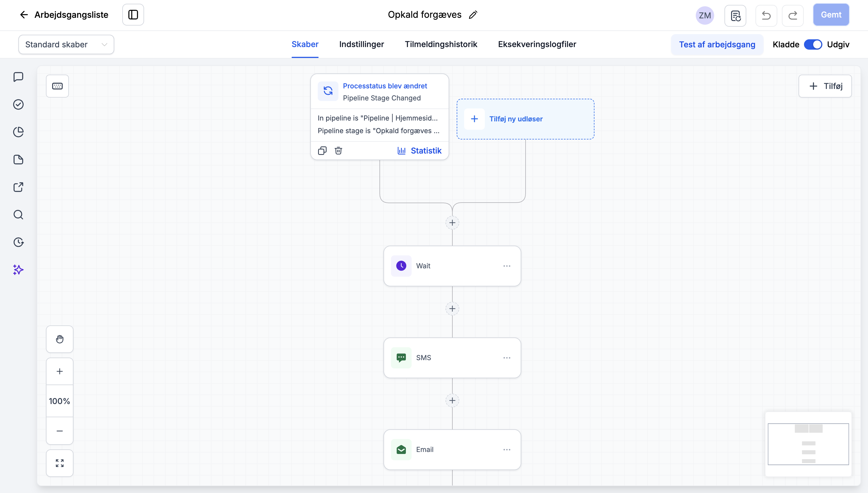The height and width of the screenshot is (493, 868).
Task: Click the Tilføj button
Action: click(825, 86)
